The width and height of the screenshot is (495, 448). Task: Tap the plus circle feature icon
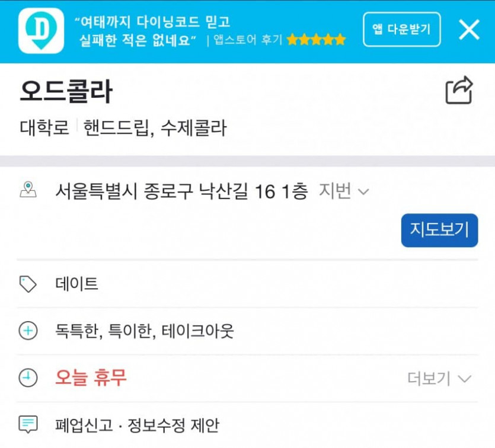tap(28, 331)
